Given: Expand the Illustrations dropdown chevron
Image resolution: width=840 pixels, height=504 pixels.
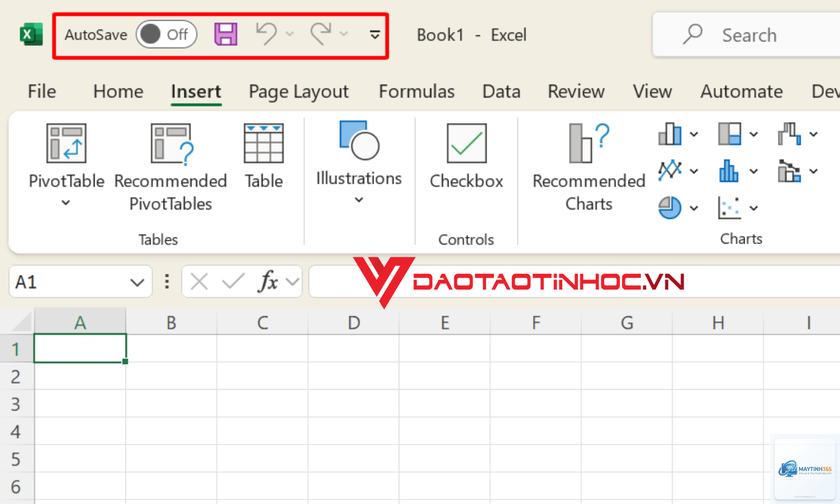Looking at the screenshot, I should [359, 200].
